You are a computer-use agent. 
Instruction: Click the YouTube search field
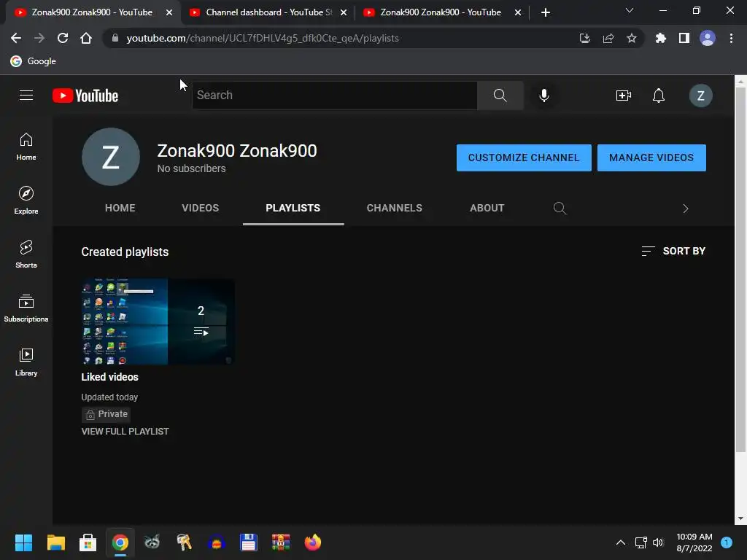pyautogui.click(x=334, y=96)
